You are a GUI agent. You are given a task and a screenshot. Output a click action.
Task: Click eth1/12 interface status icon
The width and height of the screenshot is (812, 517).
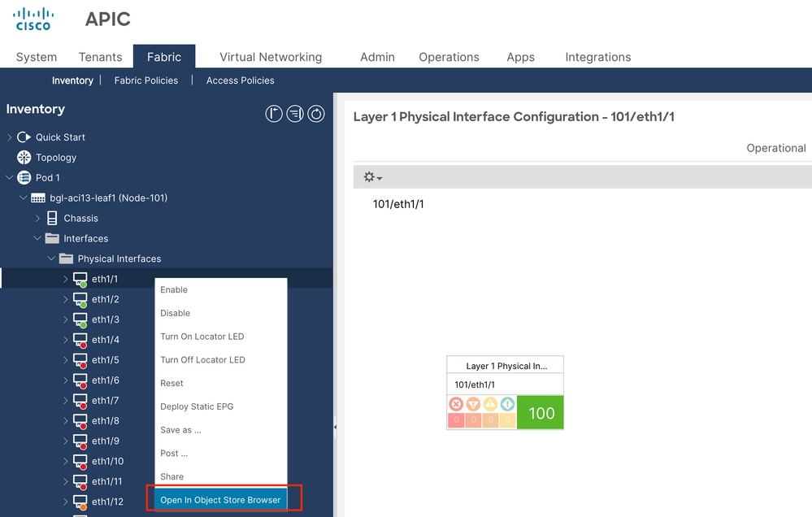click(80, 502)
